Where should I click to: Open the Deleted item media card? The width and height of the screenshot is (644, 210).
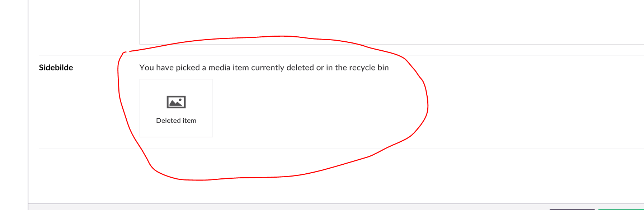point(176,108)
